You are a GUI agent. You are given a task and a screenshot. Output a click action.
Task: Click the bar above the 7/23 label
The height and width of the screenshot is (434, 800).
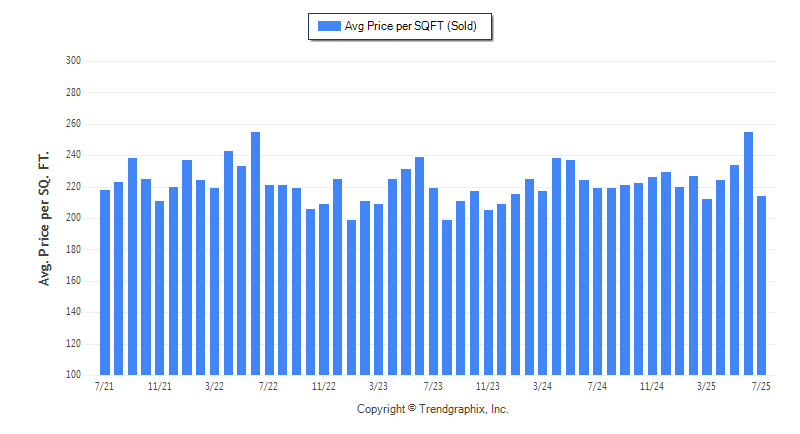(x=434, y=282)
